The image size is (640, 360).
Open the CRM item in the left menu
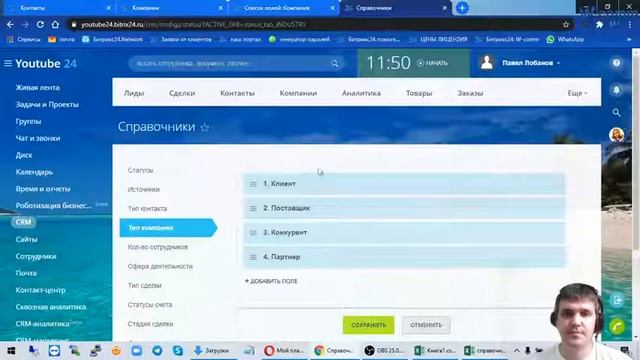click(x=23, y=222)
